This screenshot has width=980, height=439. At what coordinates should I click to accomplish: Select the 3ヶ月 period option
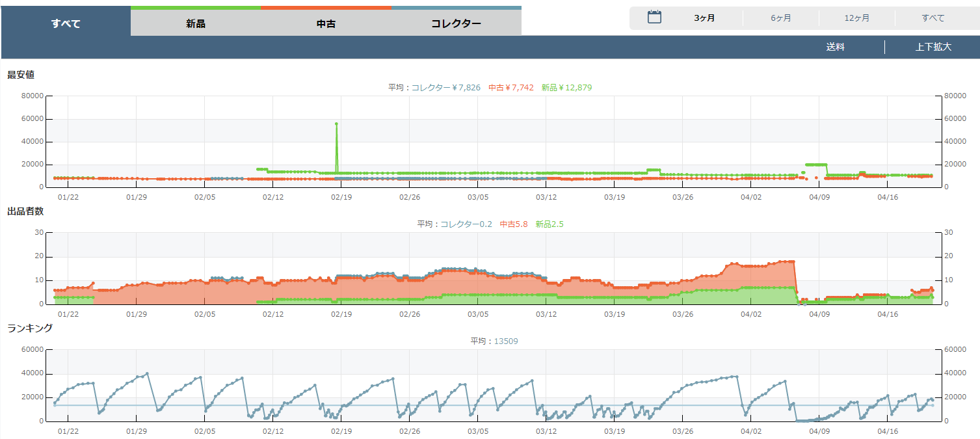point(704,18)
